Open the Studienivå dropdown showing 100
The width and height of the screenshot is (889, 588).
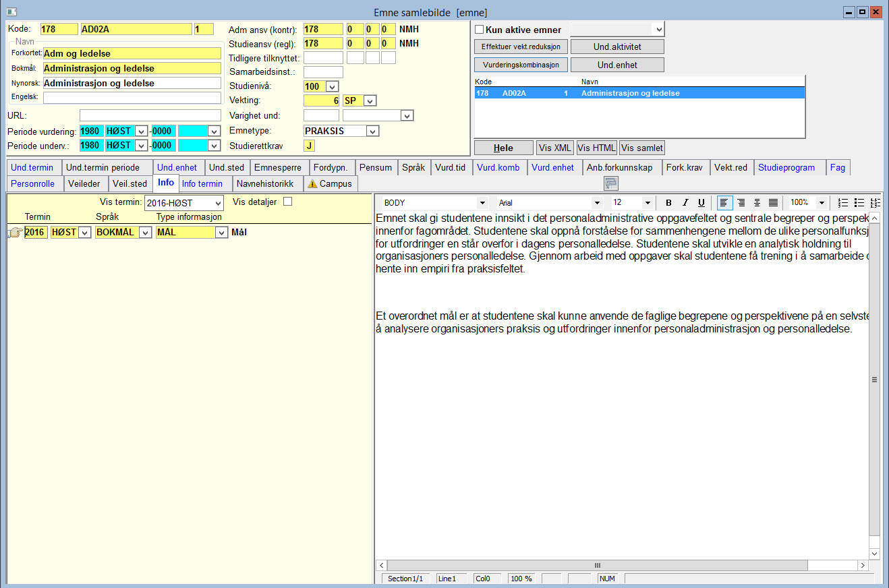pos(331,86)
